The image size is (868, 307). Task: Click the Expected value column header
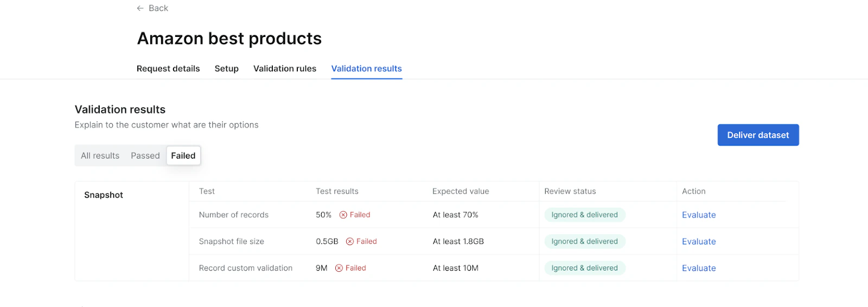[461, 191]
